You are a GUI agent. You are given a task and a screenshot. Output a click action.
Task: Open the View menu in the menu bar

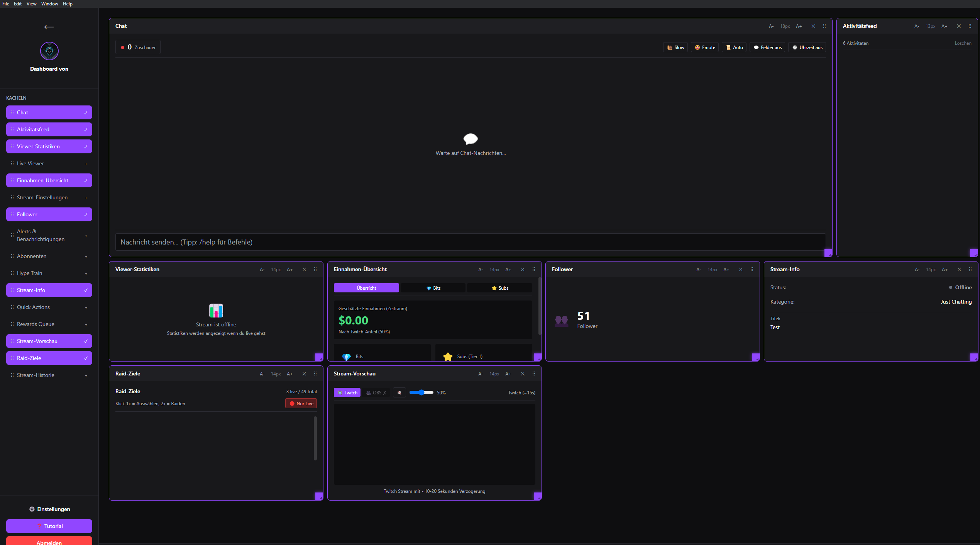(x=31, y=4)
